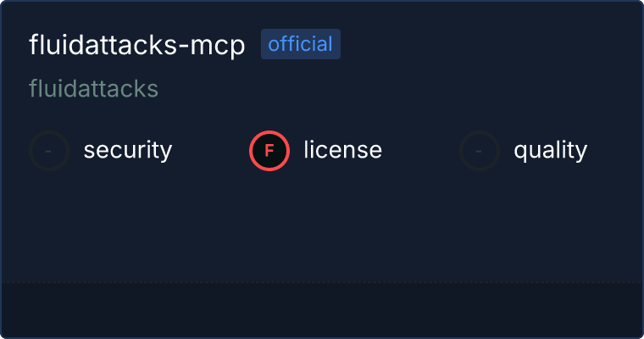Click the word license next to the F badge
Screen dimensions: 644x339
pyautogui.click(x=343, y=149)
